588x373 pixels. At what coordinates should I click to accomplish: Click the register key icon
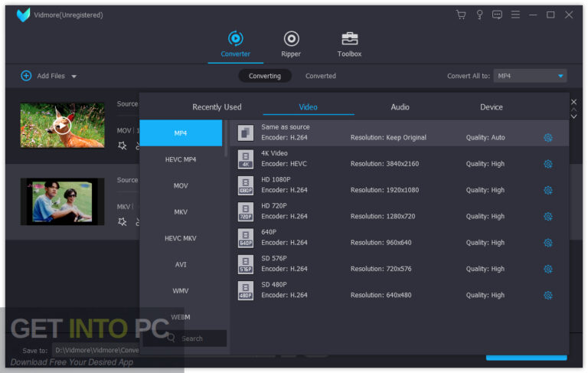pos(479,15)
